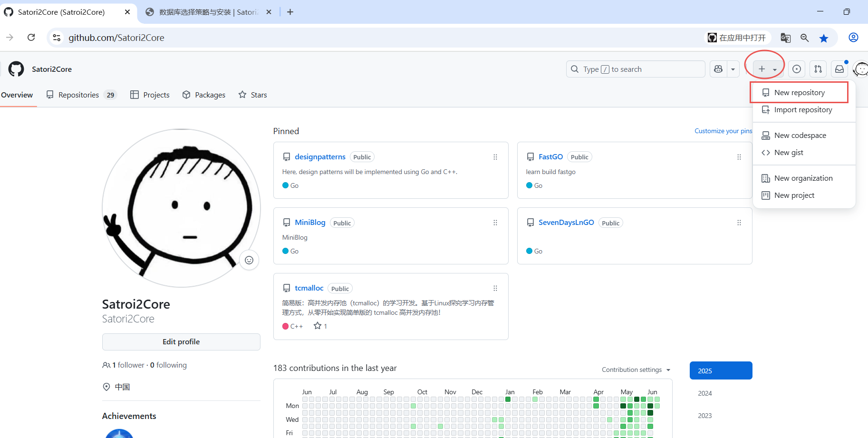Expand the Contribution settings dropdown

tap(636, 370)
